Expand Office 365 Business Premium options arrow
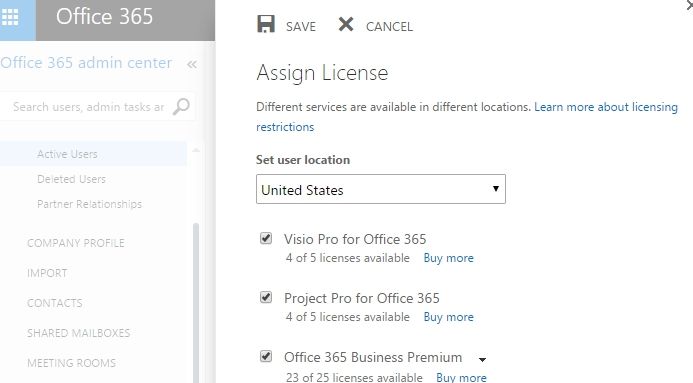 pos(483,360)
